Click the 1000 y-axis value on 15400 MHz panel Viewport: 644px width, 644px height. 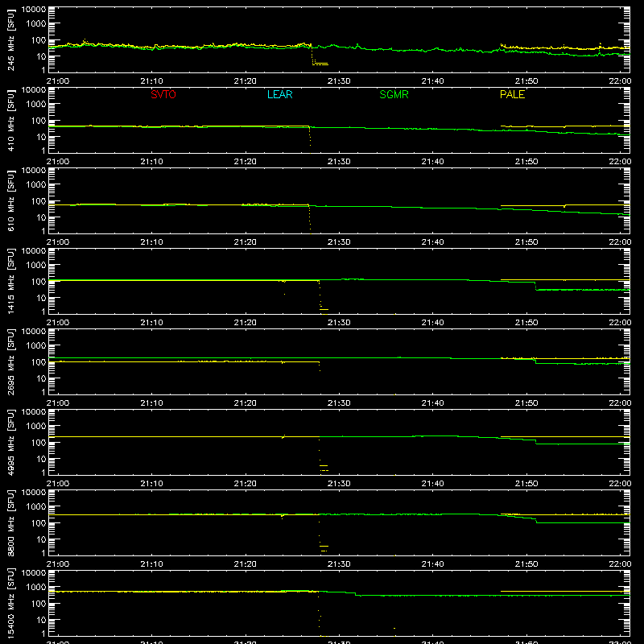(x=36, y=588)
